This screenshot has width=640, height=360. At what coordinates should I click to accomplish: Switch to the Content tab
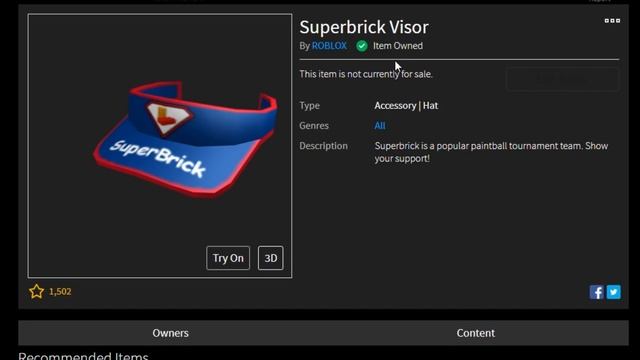(x=476, y=333)
